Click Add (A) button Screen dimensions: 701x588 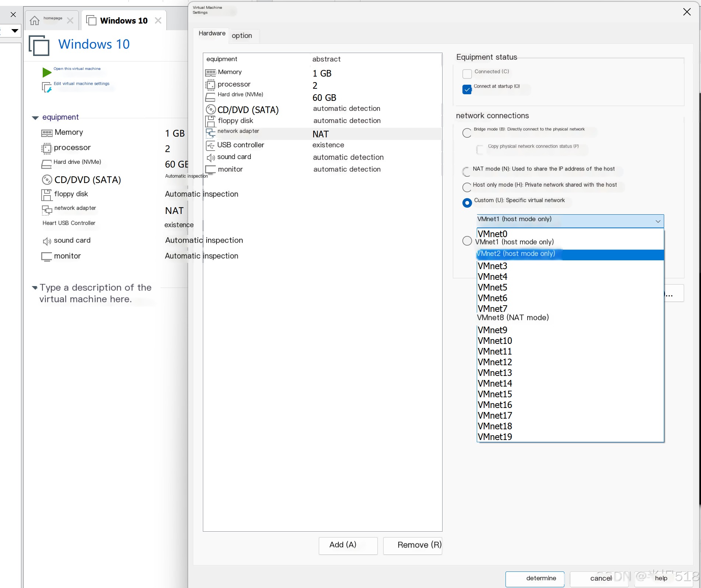point(348,546)
